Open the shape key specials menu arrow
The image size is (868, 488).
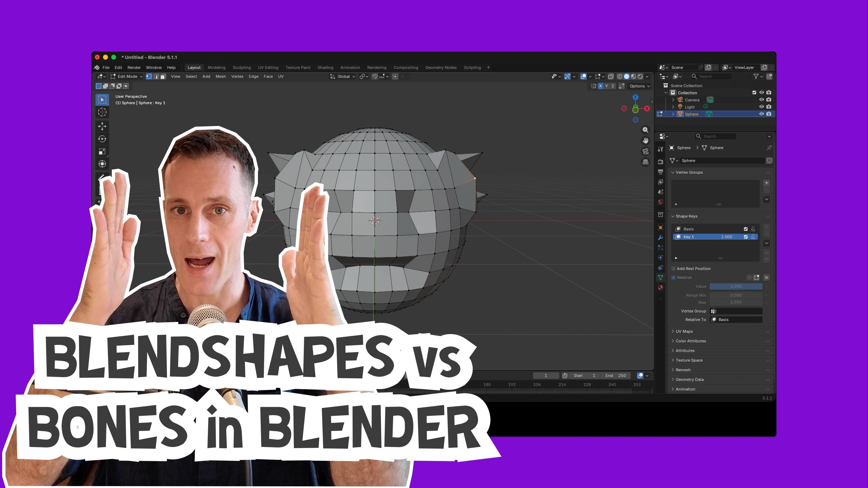click(x=767, y=243)
